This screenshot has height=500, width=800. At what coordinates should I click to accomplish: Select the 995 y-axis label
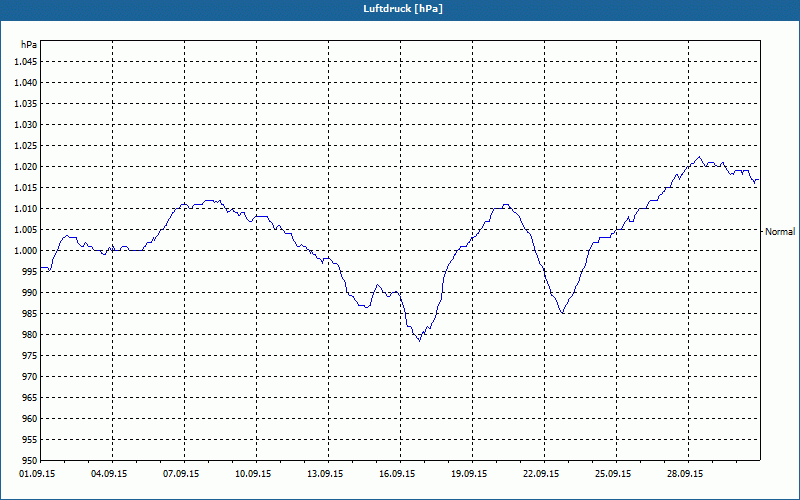(x=30, y=272)
